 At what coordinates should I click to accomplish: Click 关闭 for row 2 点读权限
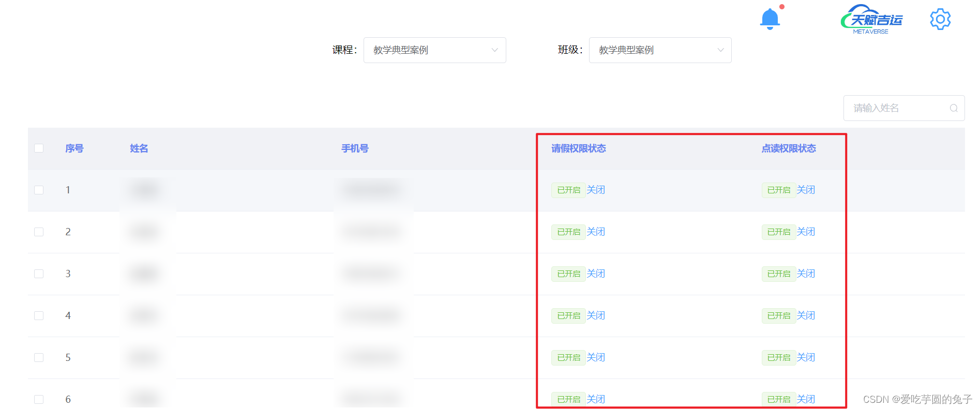pos(806,232)
